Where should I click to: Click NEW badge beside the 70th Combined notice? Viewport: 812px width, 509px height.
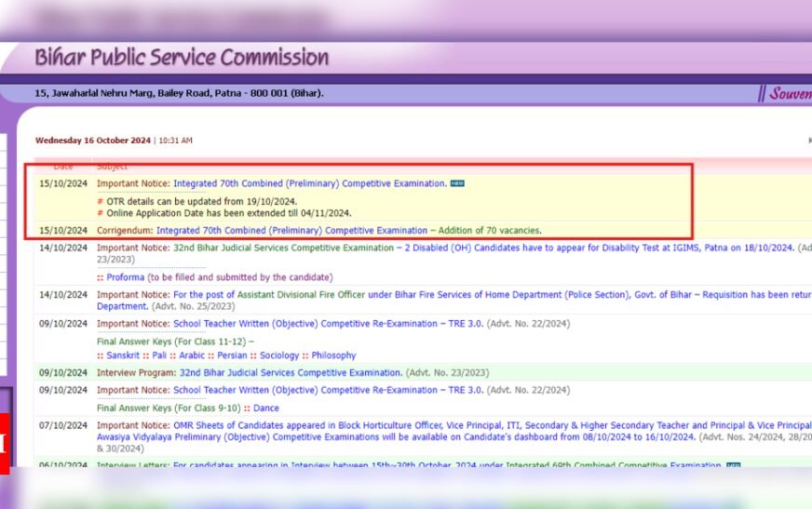(457, 183)
